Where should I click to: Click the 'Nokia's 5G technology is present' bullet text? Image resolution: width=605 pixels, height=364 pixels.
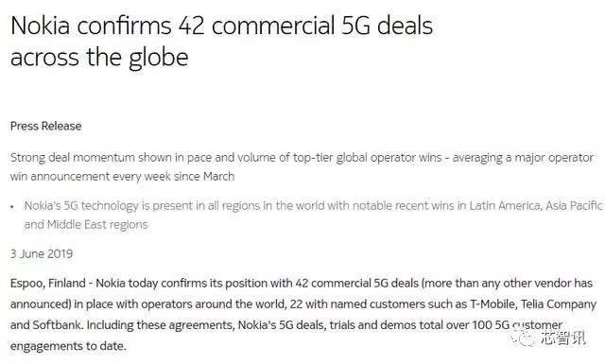[313, 206]
